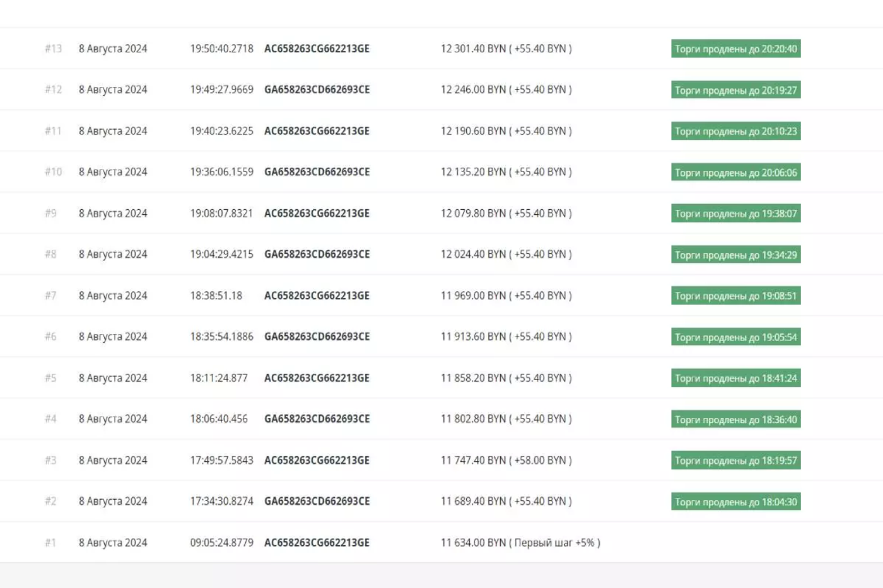The width and height of the screenshot is (883, 588).
Task: Click the extended until 19:38:07 green badge
Action: pos(736,214)
